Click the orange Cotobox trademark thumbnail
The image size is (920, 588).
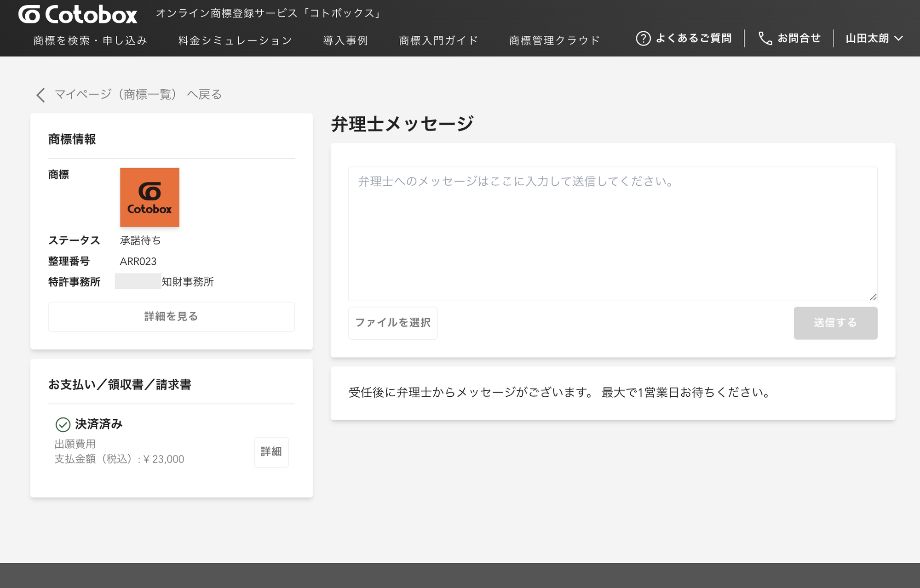tap(149, 197)
